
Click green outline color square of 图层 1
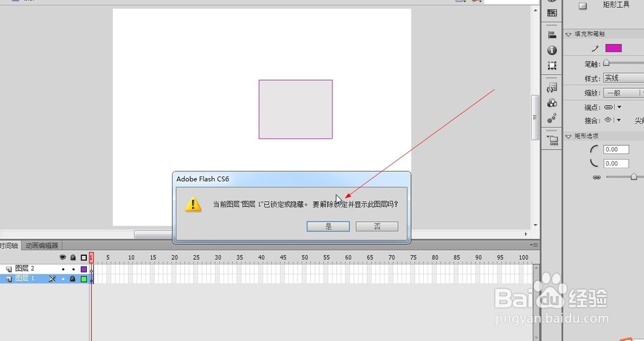coord(84,279)
